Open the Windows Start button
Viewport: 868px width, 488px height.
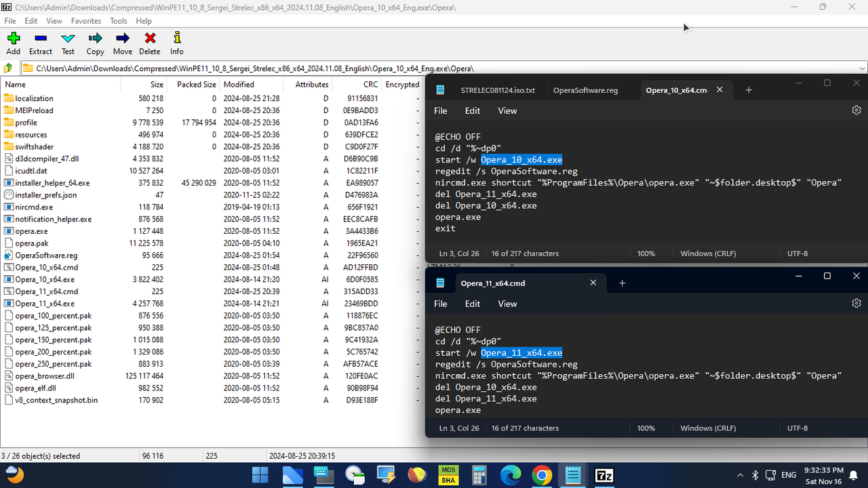click(260, 475)
